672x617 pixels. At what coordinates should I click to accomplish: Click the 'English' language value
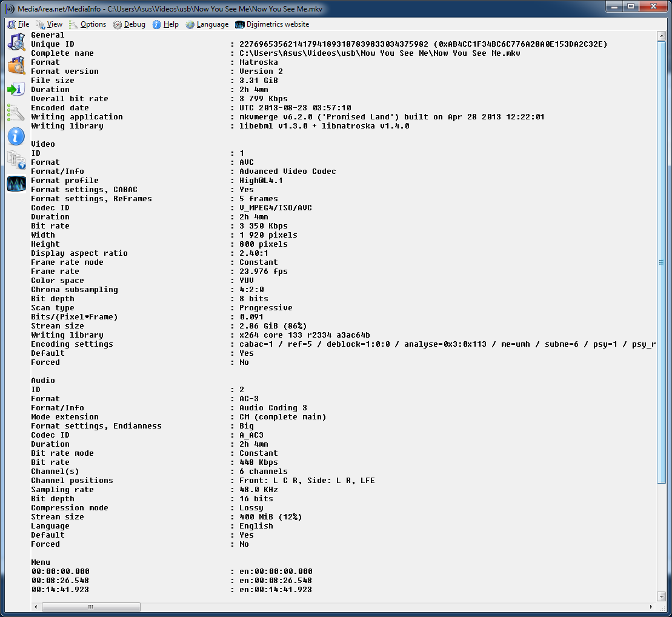(256, 526)
